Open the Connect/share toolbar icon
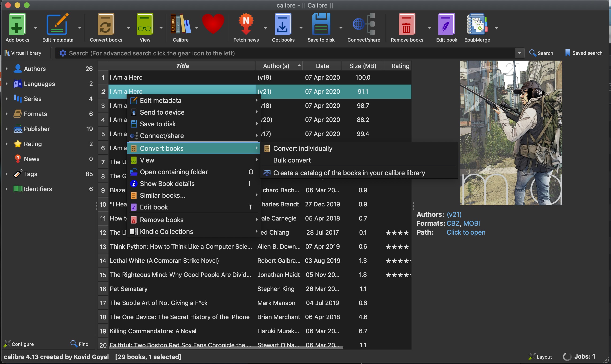This screenshot has height=364, width=611. [x=364, y=24]
